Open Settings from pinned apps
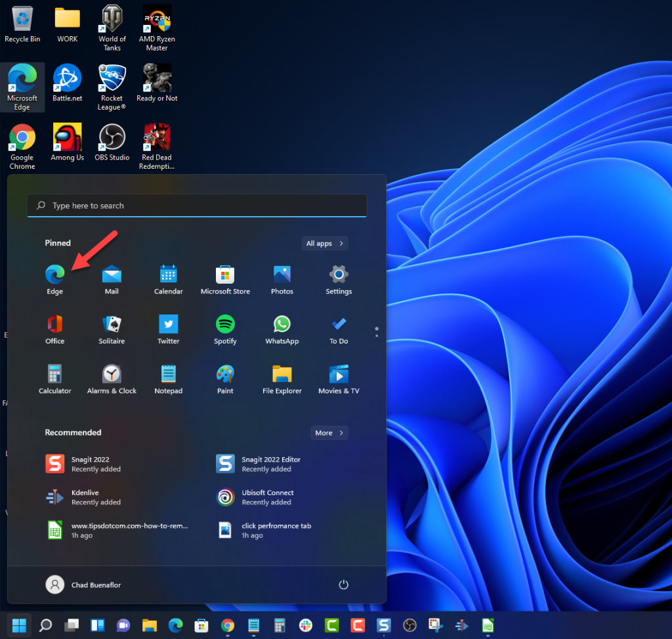Image resolution: width=672 pixels, height=639 pixels. tap(339, 280)
